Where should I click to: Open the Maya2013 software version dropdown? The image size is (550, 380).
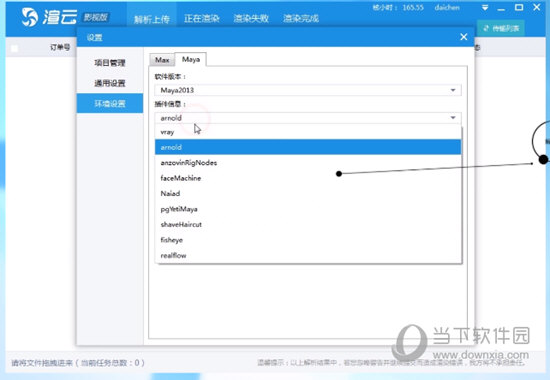coord(308,90)
